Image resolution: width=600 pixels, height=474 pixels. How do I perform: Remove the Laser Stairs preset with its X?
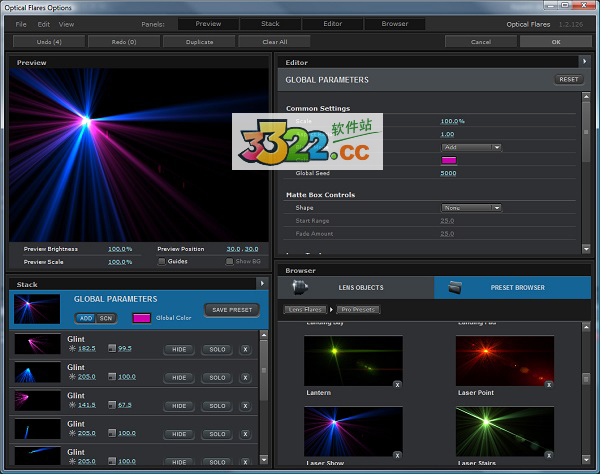549,455
